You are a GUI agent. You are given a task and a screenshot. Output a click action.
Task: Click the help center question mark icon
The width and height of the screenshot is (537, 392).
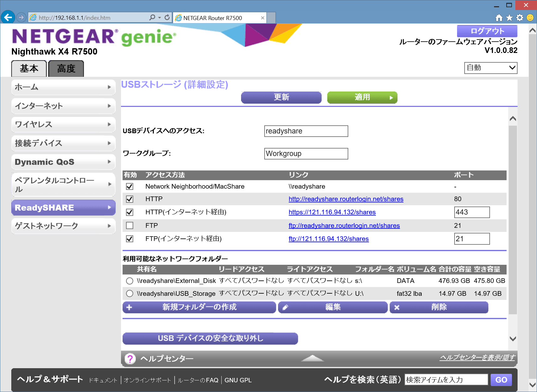coord(130,358)
